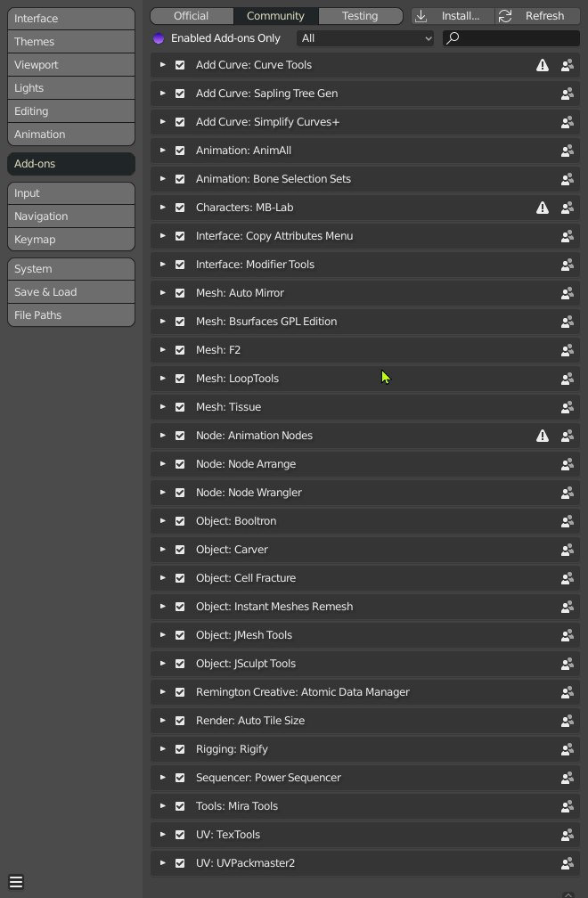Open the hamburger preferences menu
Viewport: 588px width, 898px height.
[x=16, y=882]
